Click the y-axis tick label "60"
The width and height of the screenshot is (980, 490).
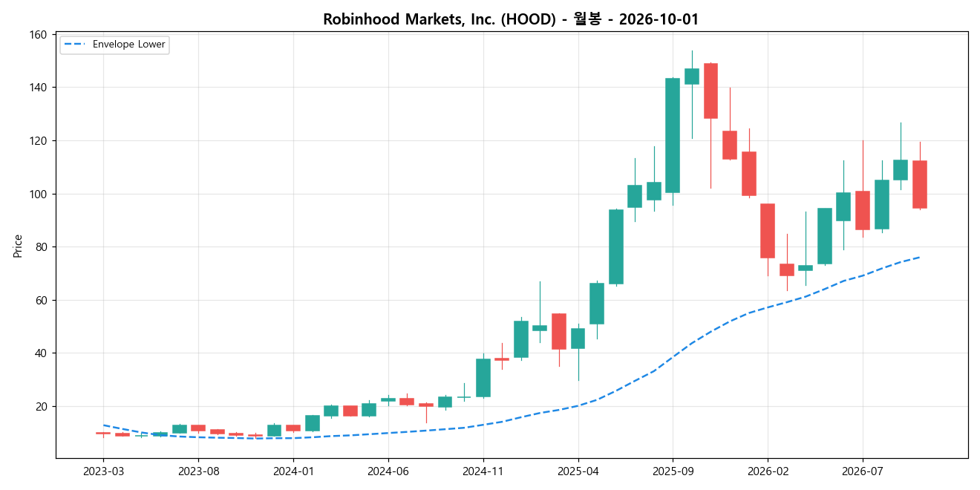click(x=42, y=301)
